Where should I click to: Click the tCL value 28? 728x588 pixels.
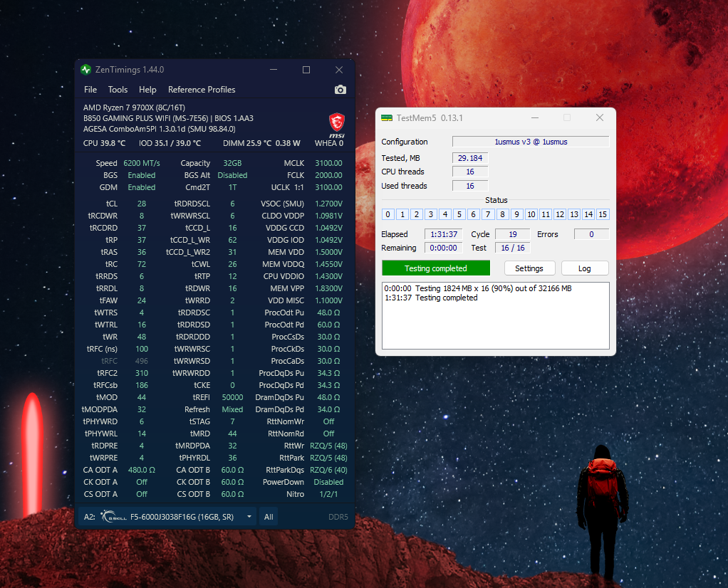(x=142, y=204)
